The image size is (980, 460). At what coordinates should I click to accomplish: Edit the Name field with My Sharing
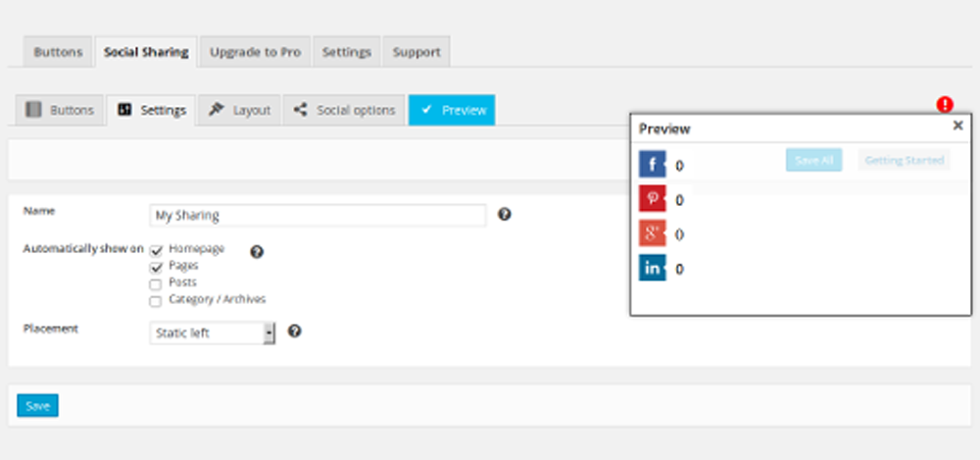click(318, 216)
